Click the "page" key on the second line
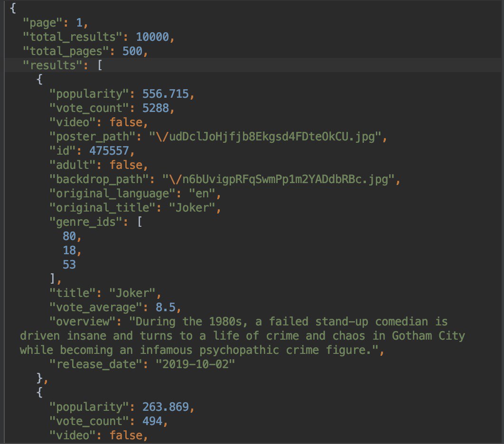 pos(42,23)
